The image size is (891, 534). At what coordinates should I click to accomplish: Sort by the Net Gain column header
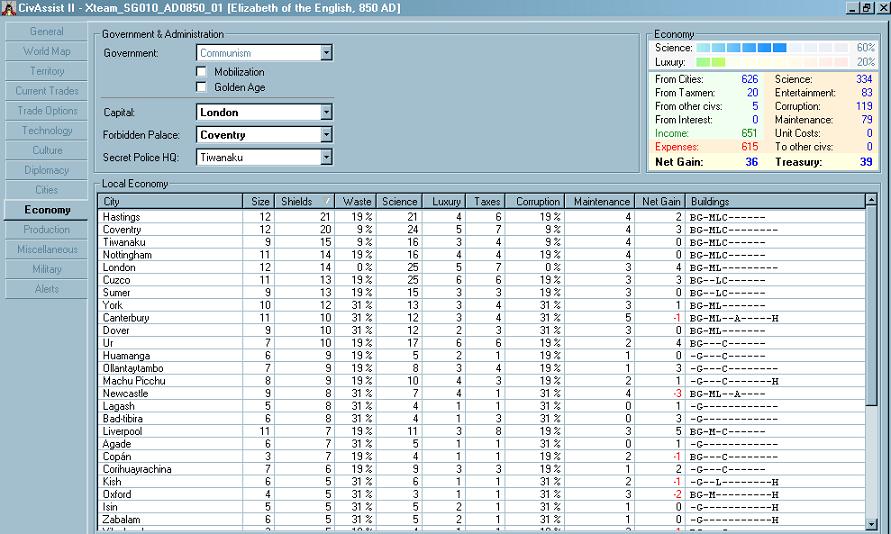(x=660, y=202)
